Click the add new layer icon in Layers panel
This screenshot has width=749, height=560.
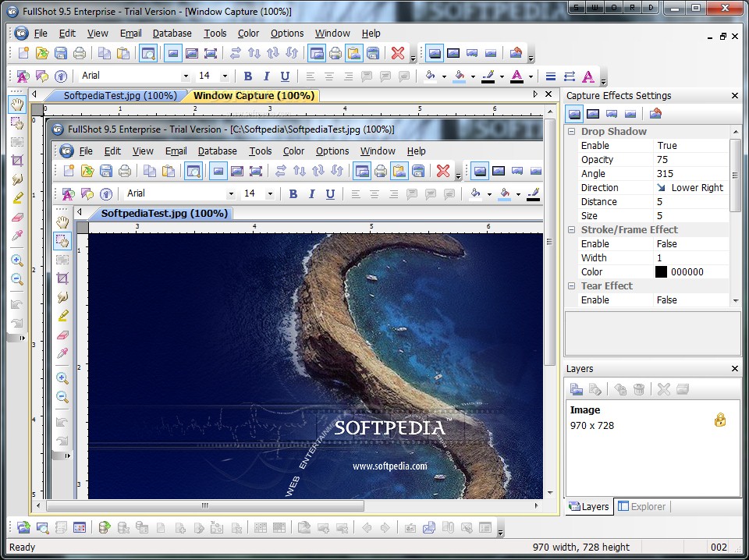coord(576,389)
